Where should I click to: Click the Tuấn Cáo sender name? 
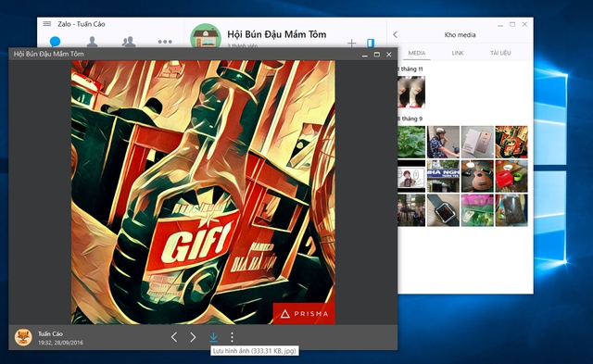[50, 333]
